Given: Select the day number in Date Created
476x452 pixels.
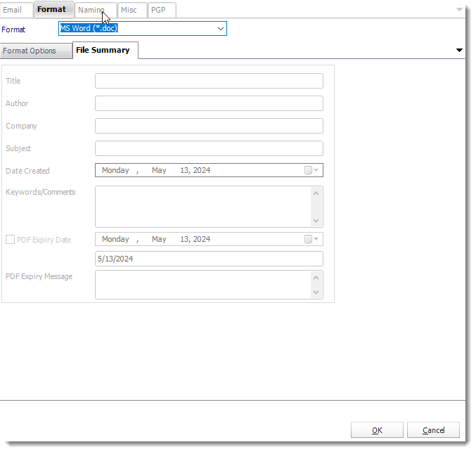Looking at the screenshot, I should click(x=185, y=170).
